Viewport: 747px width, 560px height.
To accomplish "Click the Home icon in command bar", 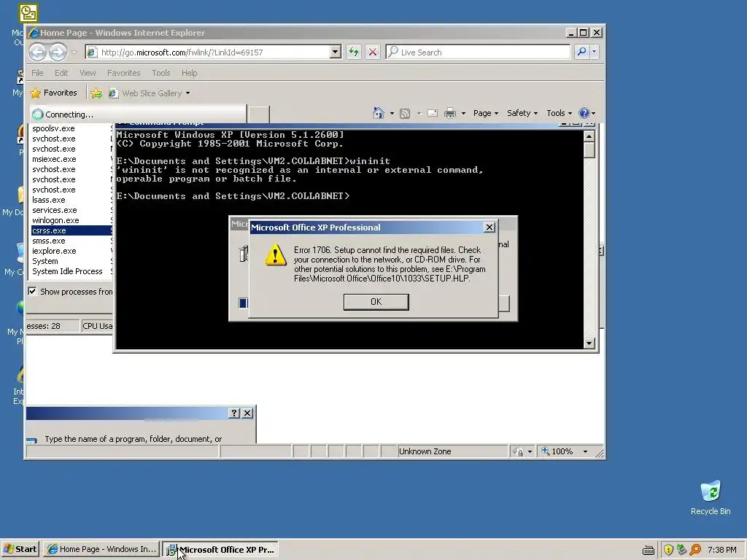I will [x=379, y=113].
